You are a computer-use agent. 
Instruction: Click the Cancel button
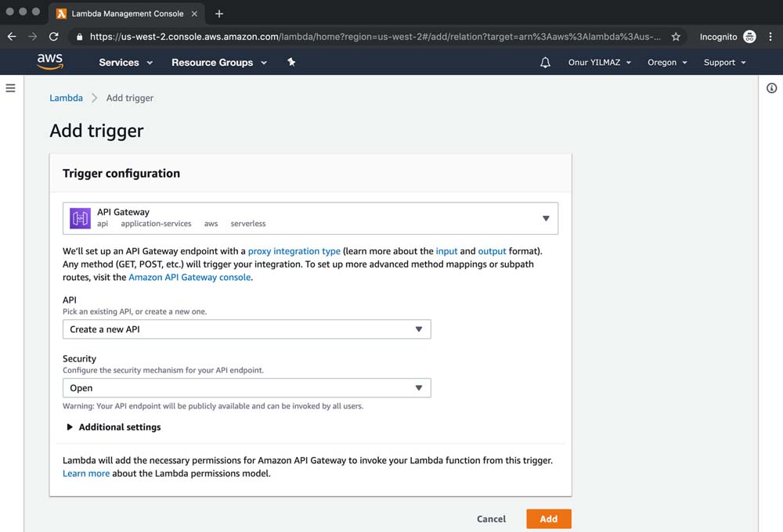pos(491,519)
